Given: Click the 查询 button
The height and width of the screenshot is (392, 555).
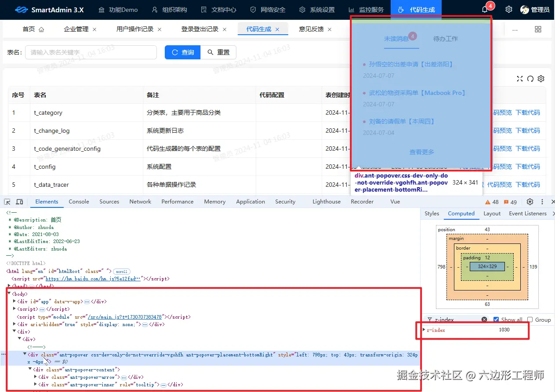Looking at the screenshot, I should [x=183, y=52].
